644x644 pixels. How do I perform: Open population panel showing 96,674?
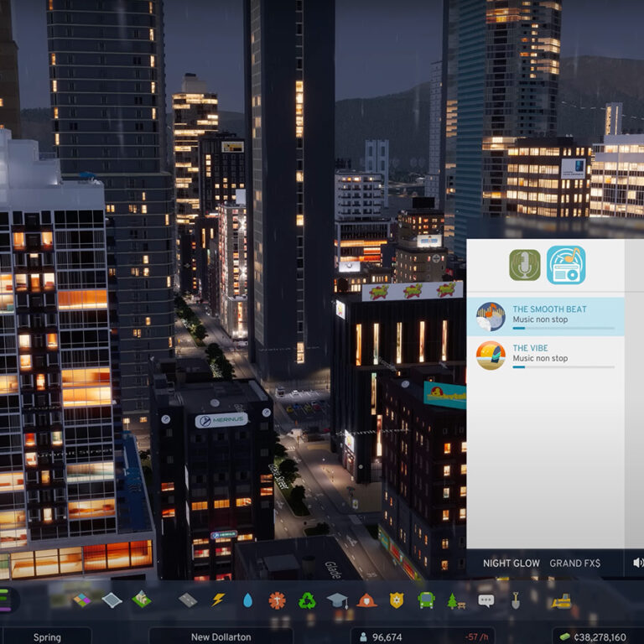point(423,636)
